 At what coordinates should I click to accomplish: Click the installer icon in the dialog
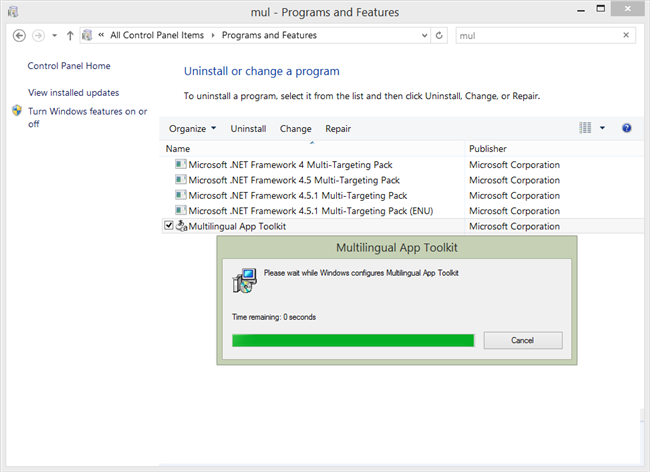click(245, 281)
